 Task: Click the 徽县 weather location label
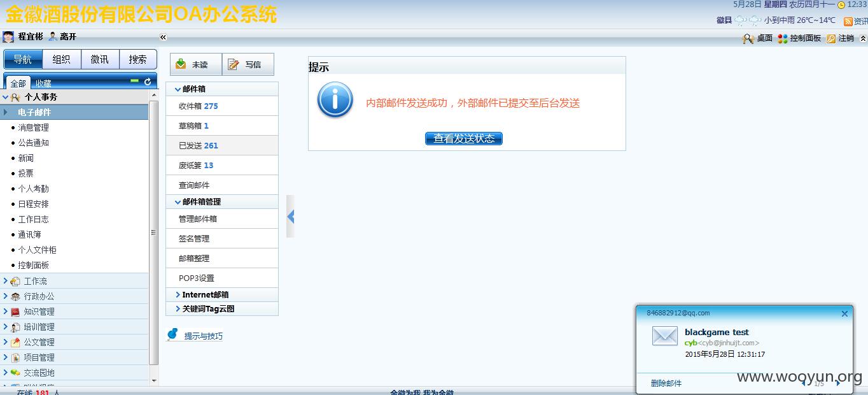coord(724,20)
